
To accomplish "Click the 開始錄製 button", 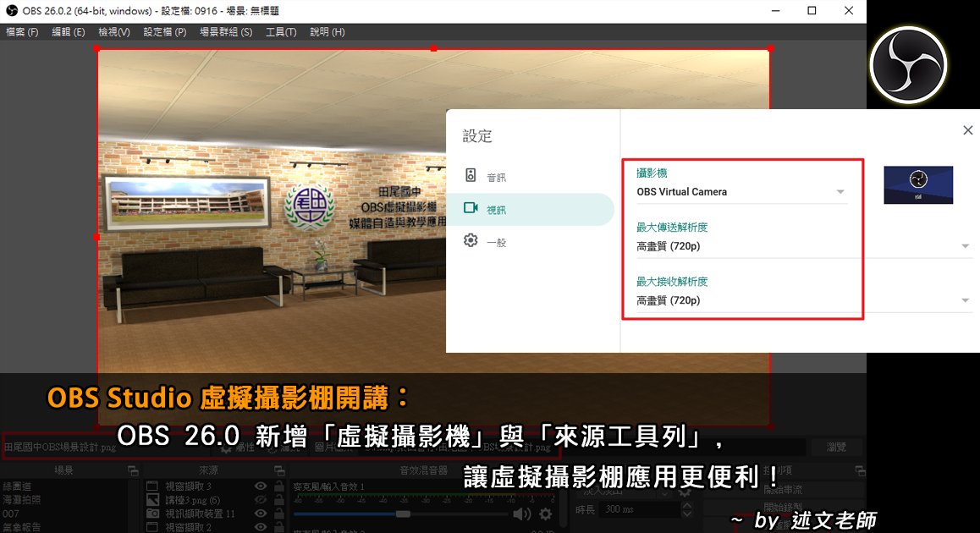I will [x=783, y=507].
